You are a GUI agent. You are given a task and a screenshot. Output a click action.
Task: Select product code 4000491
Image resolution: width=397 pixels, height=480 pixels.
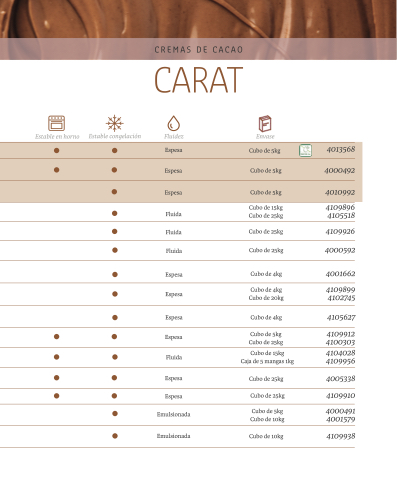[340, 411]
